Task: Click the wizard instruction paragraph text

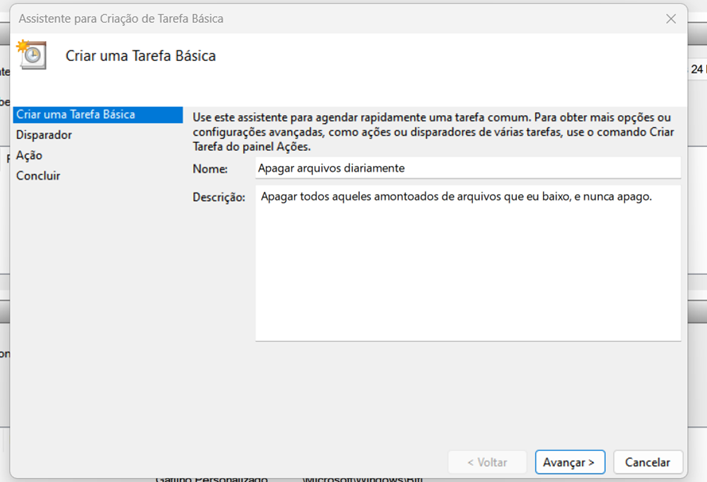Action: 430,132
